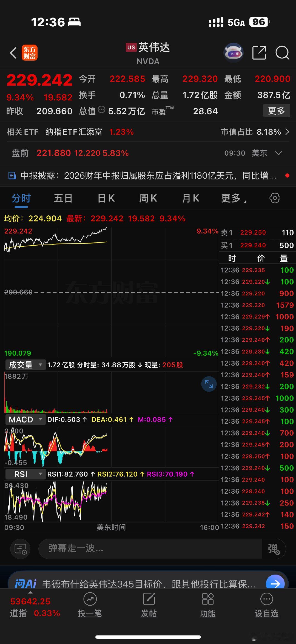Image resolution: width=296 pixels, height=644 pixels.
Task: Open the 纳指ETF汇添富 related ETF link
Action: pos(73,132)
